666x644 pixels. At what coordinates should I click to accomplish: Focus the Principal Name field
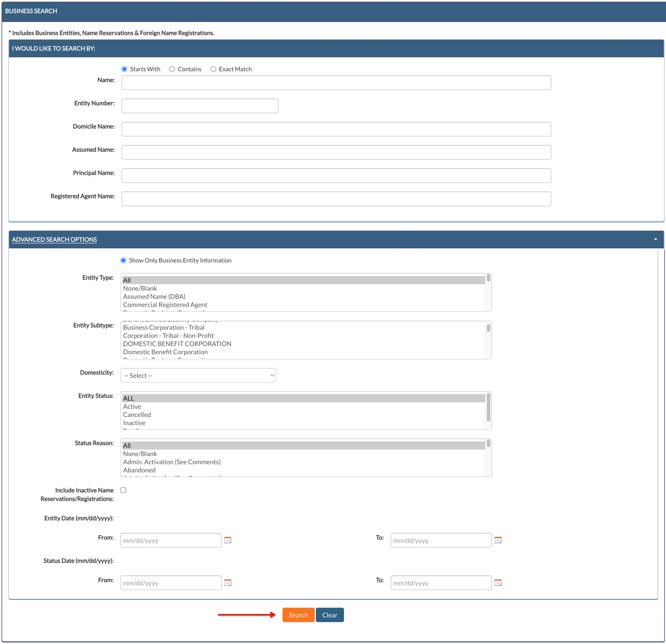(336, 176)
